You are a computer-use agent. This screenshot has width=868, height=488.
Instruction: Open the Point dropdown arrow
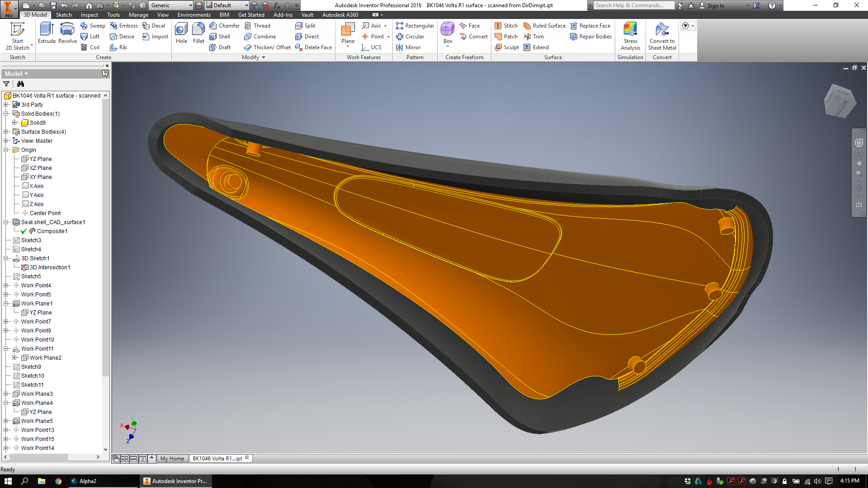[x=388, y=37]
